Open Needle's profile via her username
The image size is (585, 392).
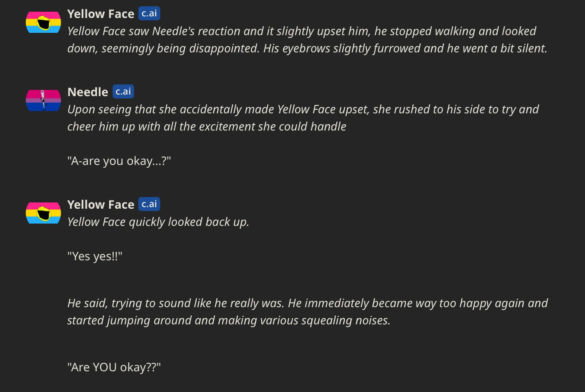88,92
